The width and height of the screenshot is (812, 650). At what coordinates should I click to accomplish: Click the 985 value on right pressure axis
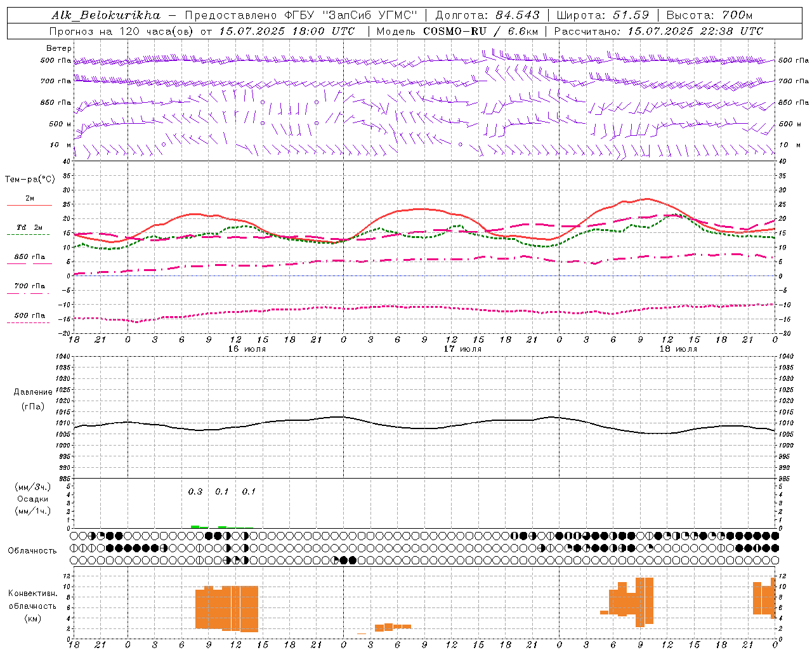click(x=785, y=479)
